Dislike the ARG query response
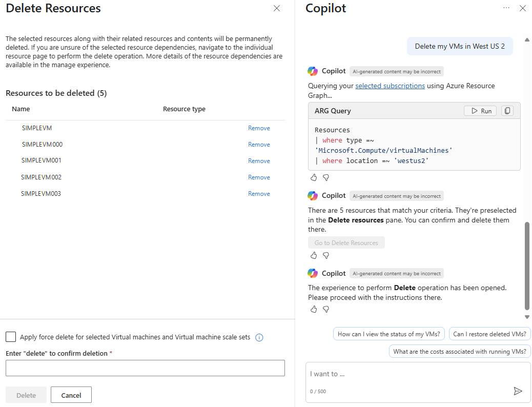This screenshot has width=532, height=407. 326,177
